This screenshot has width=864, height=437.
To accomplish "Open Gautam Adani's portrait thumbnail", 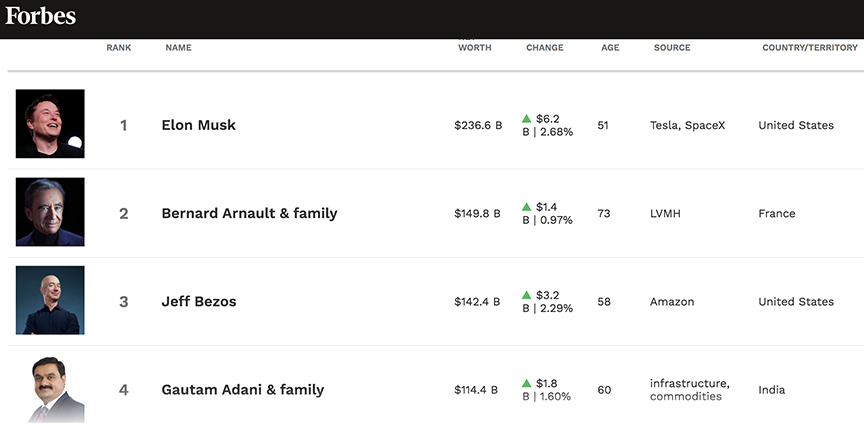I will click(x=54, y=389).
